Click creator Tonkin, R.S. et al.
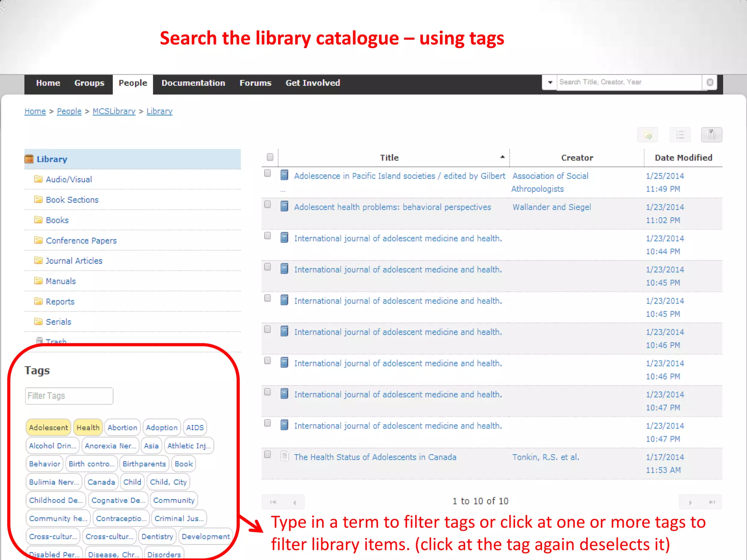747x560 pixels. point(546,457)
